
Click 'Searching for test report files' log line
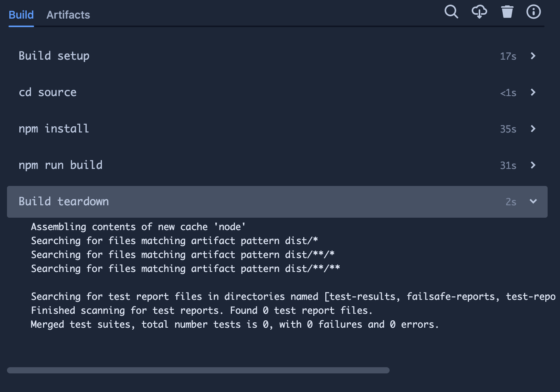pos(293,297)
